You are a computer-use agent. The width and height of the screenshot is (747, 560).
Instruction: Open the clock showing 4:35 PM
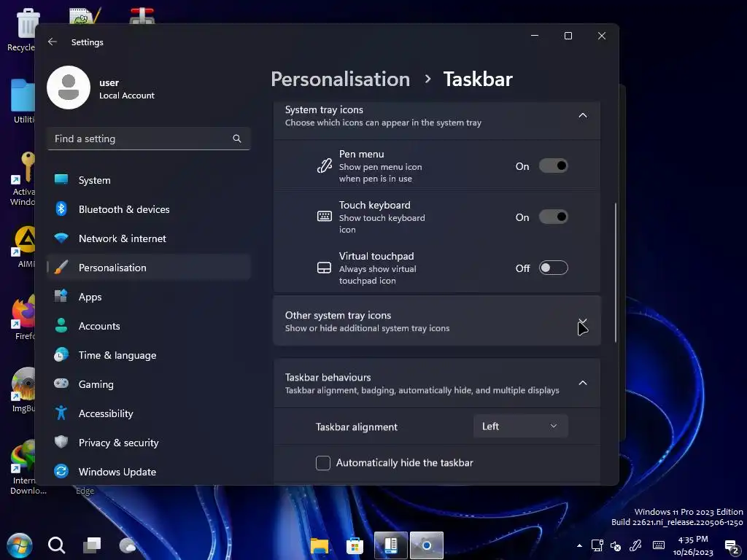[x=693, y=545]
